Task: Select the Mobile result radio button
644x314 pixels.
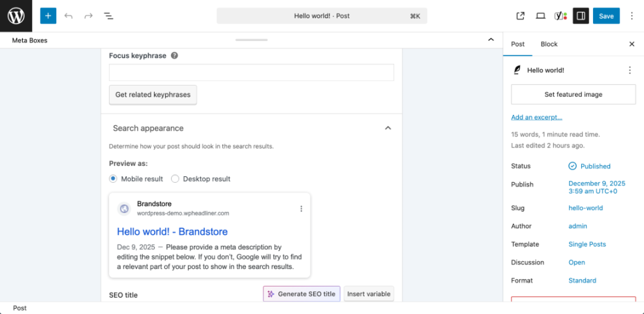Action: click(113, 179)
